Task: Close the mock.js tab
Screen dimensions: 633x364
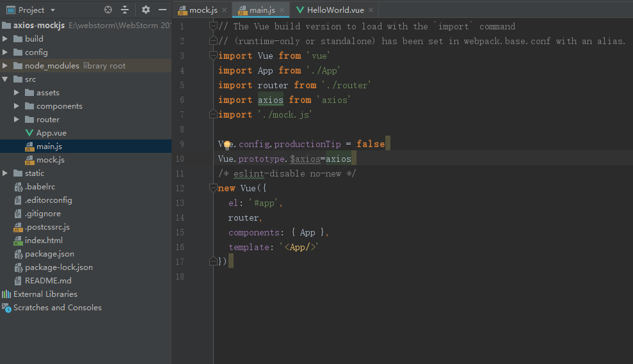Action: click(225, 10)
